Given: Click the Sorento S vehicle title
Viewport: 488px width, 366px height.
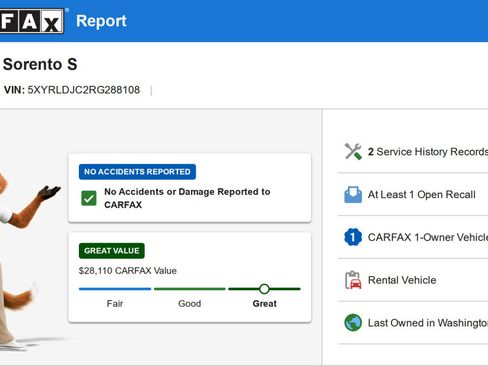Looking at the screenshot, I should tap(40, 64).
